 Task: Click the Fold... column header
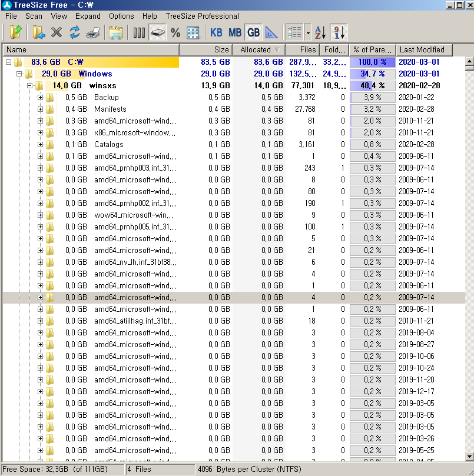(334, 50)
